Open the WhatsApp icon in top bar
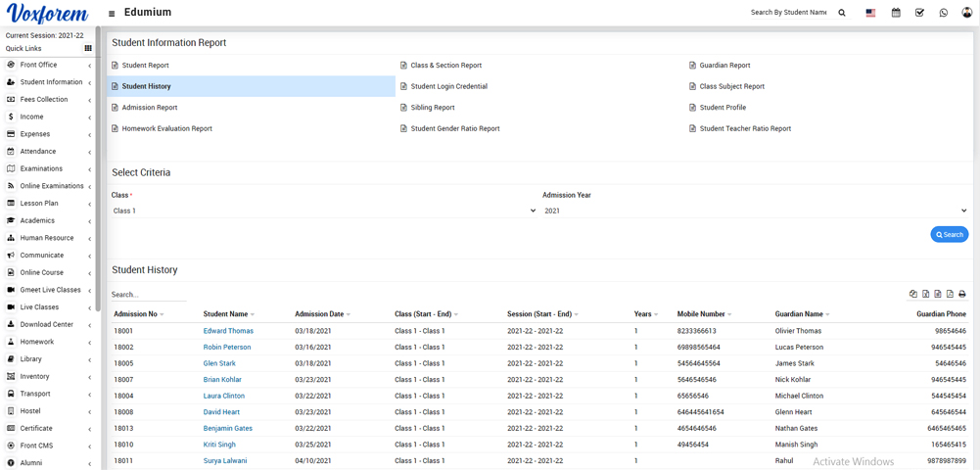The width and height of the screenshot is (980, 470). coord(943,13)
